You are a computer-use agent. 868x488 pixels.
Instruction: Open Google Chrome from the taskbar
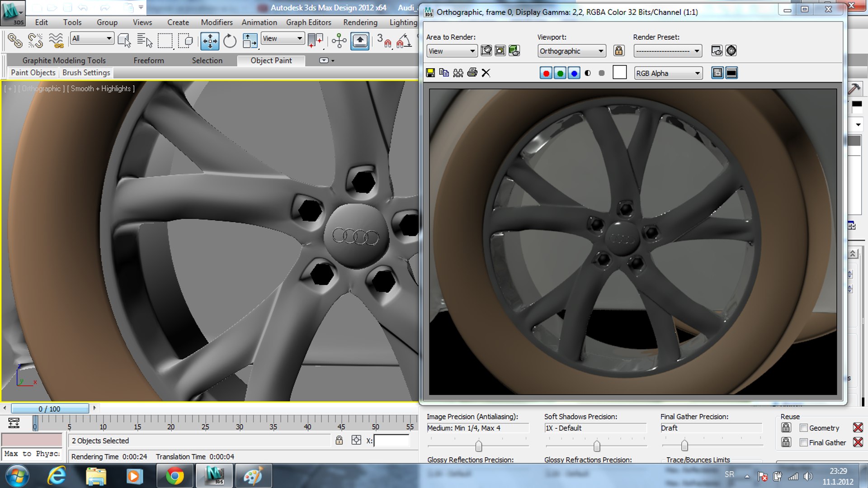175,476
